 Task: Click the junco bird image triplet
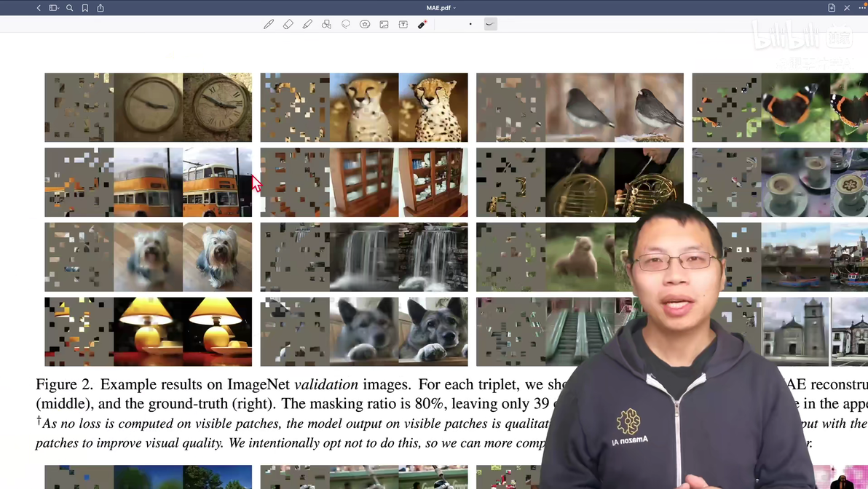[580, 107]
